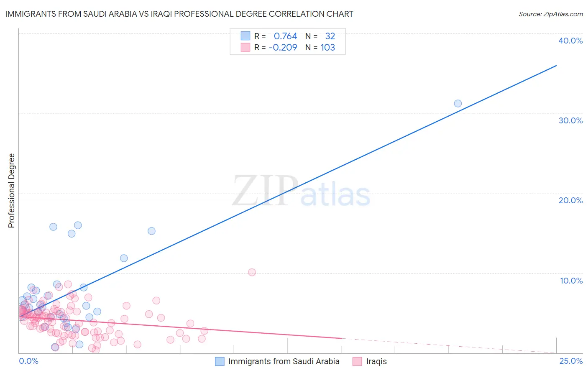Image resolution: width=588 pixels, height=373 pixels.
Task: Select the Immigrants from Saudi Arabia legend label
Action: point(284,361)
